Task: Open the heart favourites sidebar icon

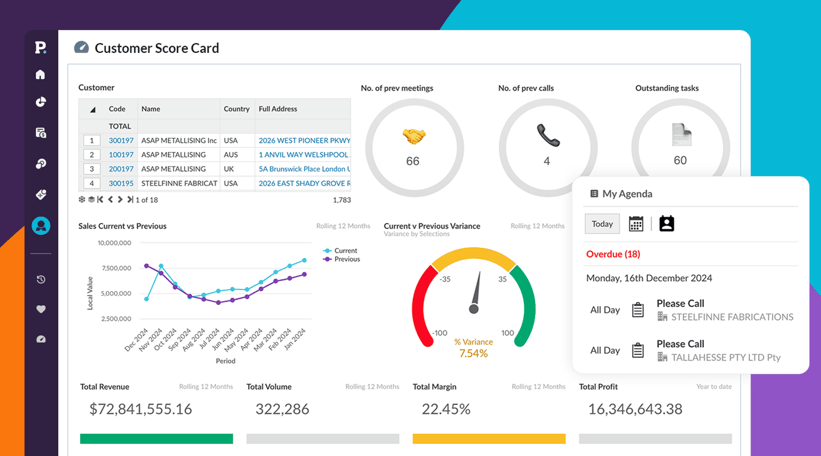Action: pyautogui.click(x=40, y=309)
